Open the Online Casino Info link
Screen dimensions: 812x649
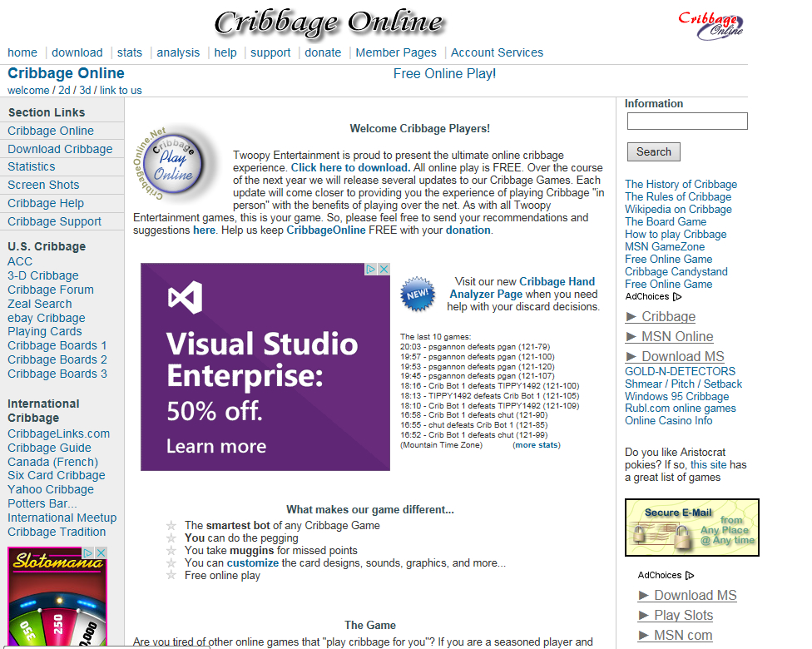pos(669,420)
